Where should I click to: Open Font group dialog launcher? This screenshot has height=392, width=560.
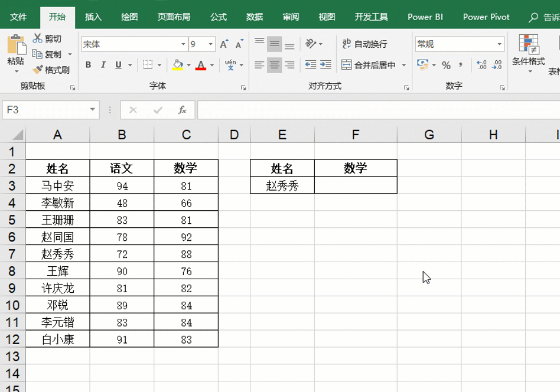pos(243,87)
